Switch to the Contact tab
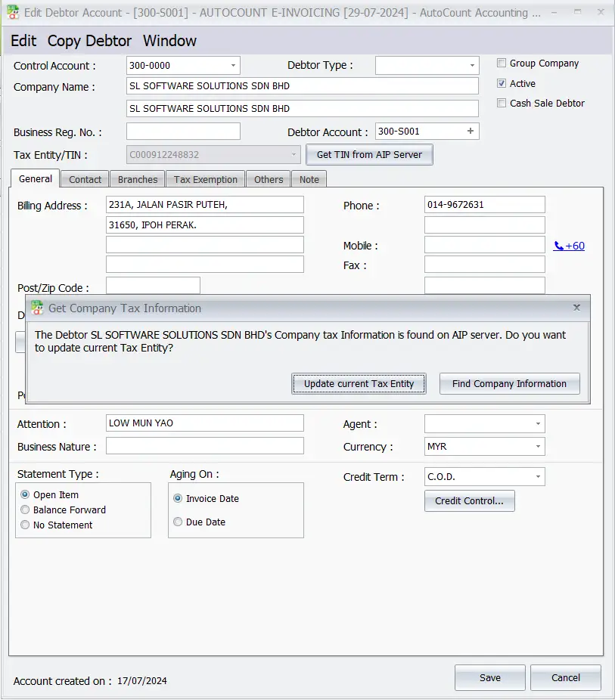615x700 pixels. point(84,179)
